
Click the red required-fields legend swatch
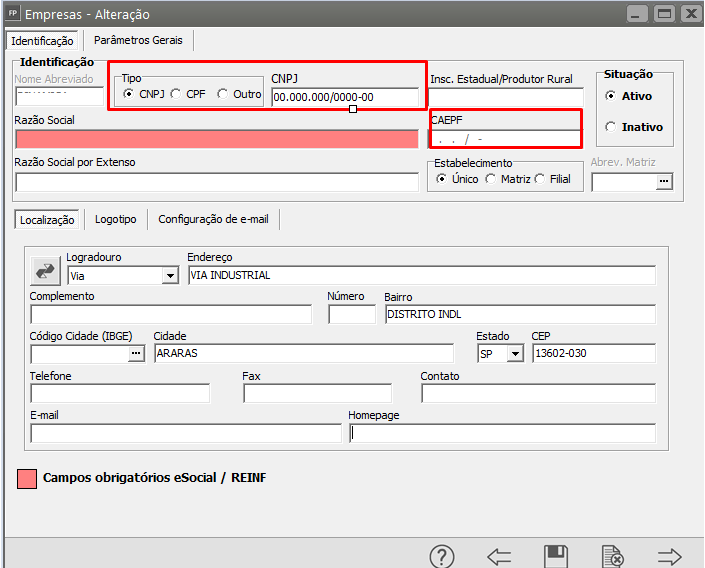pos(28,478)
